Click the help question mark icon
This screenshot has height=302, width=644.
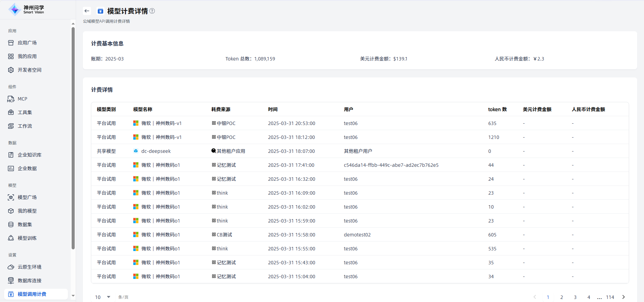click(x=152, y=11)
